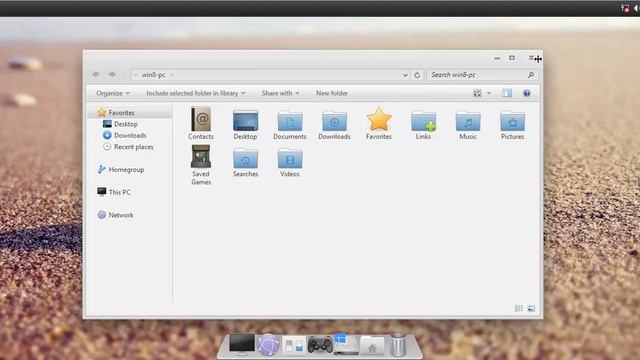Image resolution: width=640 pixels, height=360 pixels.
Task: Open the trash bin in dock
Action: click(x=398, y=344)
